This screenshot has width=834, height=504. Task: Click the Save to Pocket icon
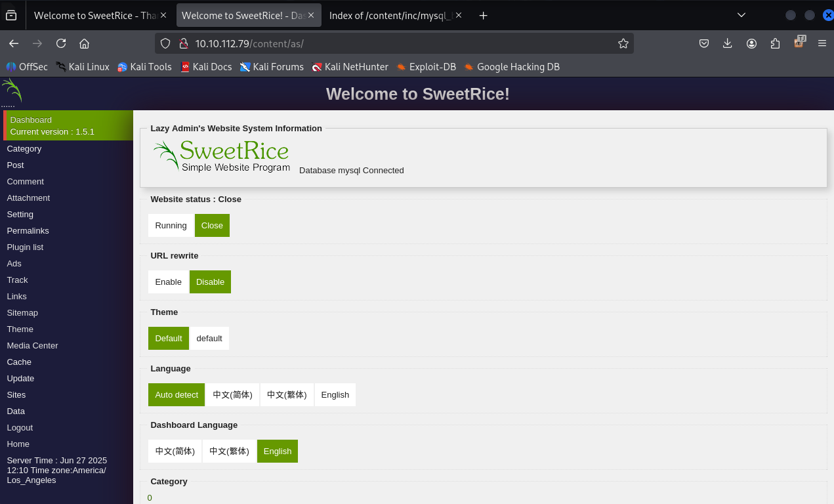tap(703, 43)
